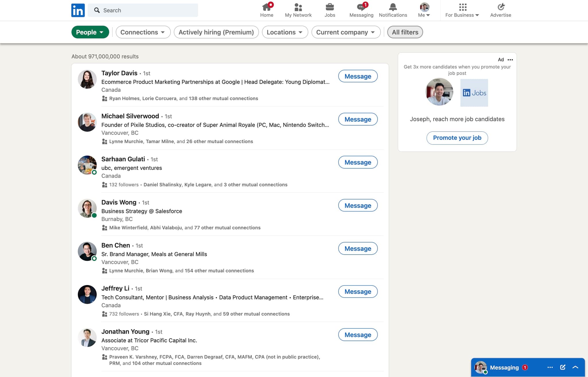The height and width of the screenshot is (377, 588).
Task: Open the Advertise page
Action: (x=500, y=9)
